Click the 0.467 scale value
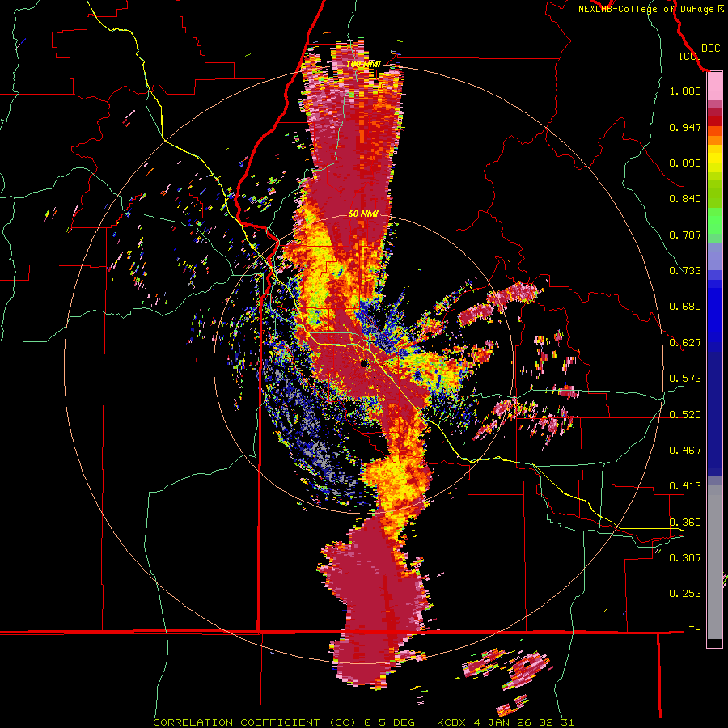728x728 pixels. (x=685, y=451)
